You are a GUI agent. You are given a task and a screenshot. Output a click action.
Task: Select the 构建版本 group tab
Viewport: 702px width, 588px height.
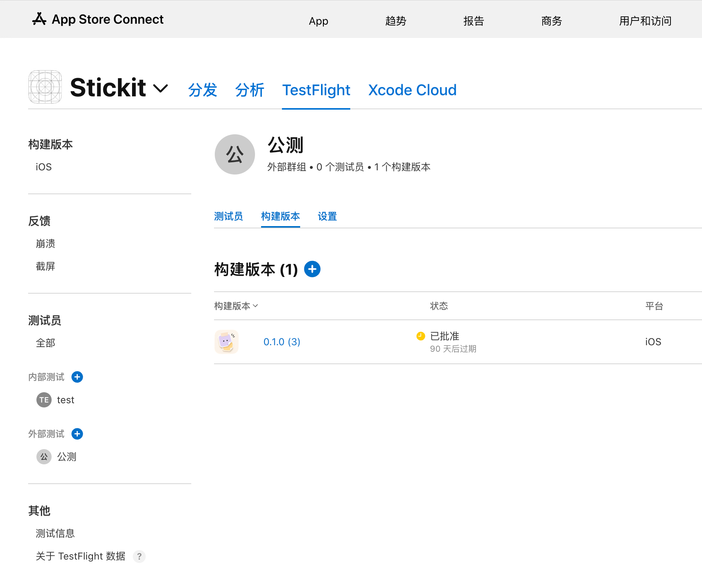(280, 216)
